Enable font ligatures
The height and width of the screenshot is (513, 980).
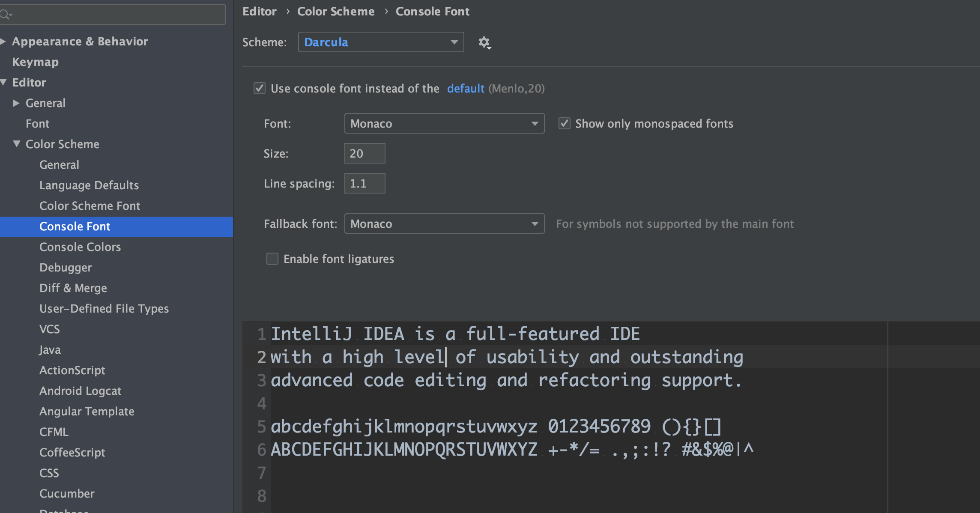tap(272, 259)
